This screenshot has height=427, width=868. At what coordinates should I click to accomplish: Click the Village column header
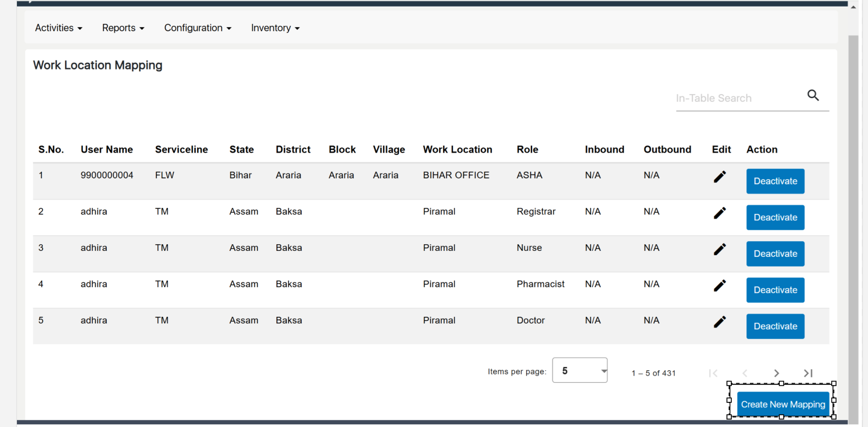pos(389,149)
